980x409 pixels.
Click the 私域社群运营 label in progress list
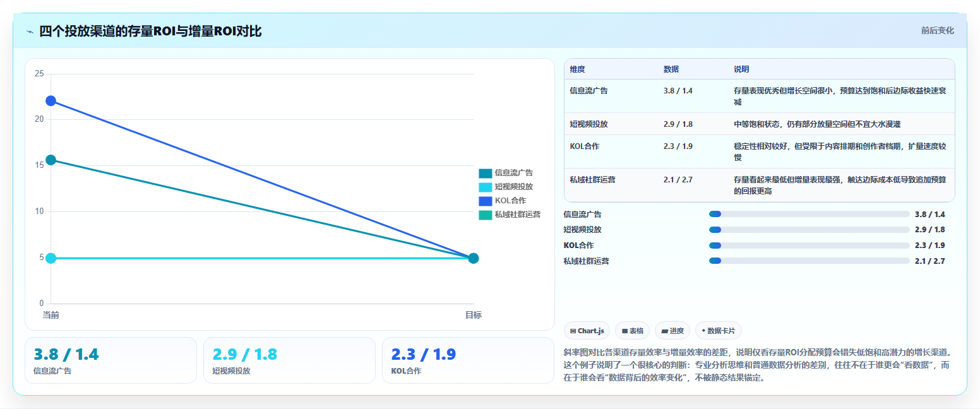click(586, 261)
